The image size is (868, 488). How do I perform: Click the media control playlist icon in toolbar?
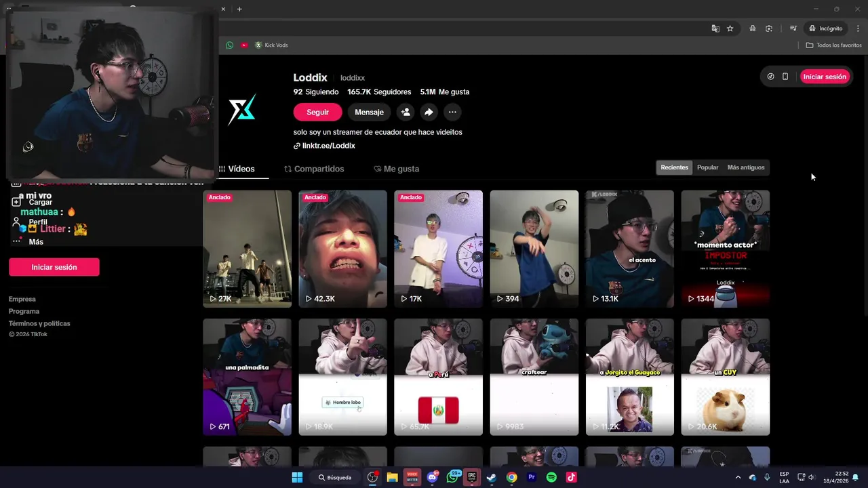(x=793, y=28)
